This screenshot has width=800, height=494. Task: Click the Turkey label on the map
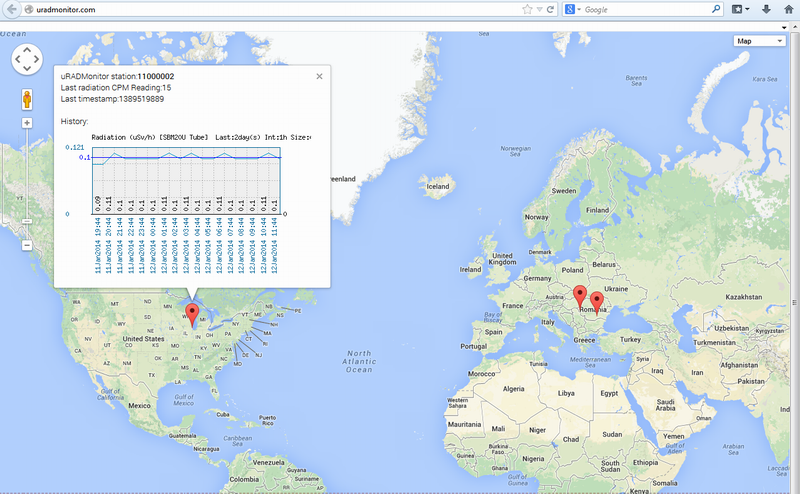(630, 339)
